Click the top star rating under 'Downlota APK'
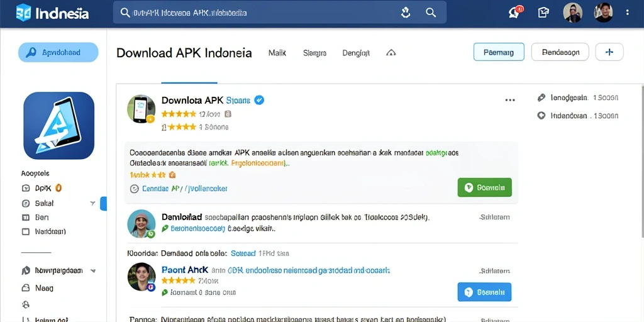The image size is (644, 322). click(179, 114)
